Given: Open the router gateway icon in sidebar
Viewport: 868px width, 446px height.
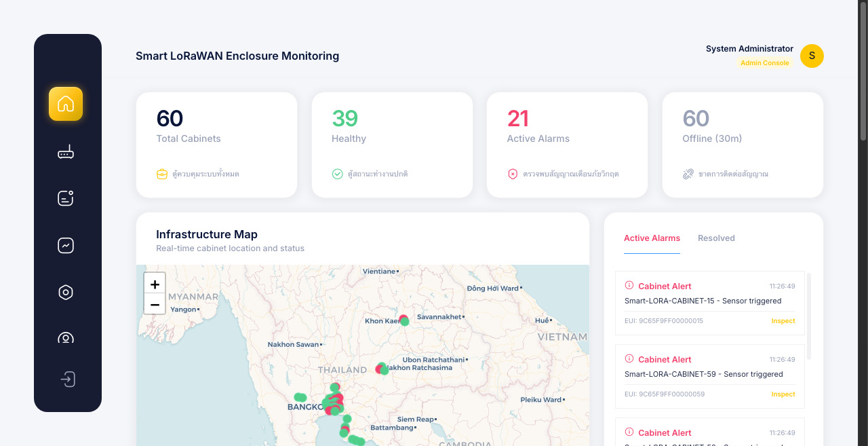Looking at the screenshot, I should (x=66, y=152).
